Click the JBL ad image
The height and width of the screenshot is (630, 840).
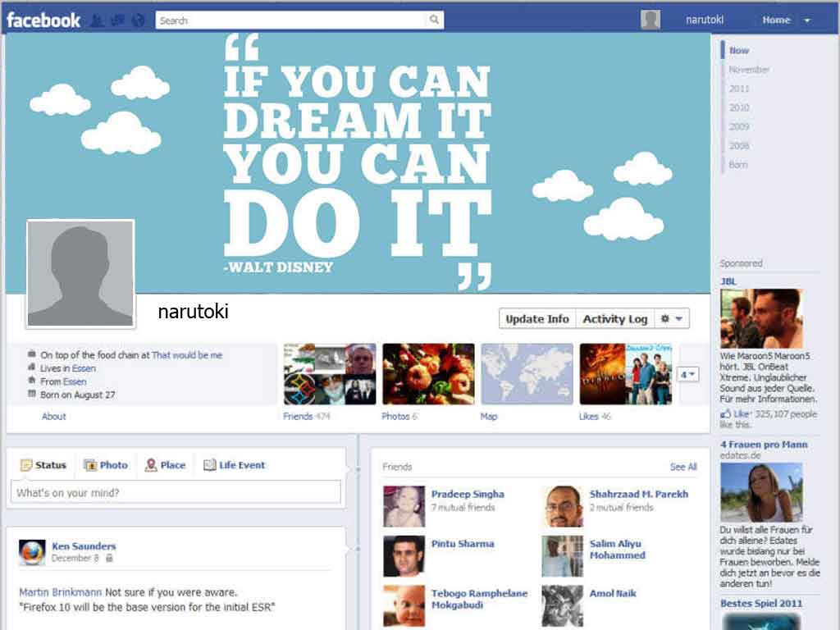(x=761, y=318)
